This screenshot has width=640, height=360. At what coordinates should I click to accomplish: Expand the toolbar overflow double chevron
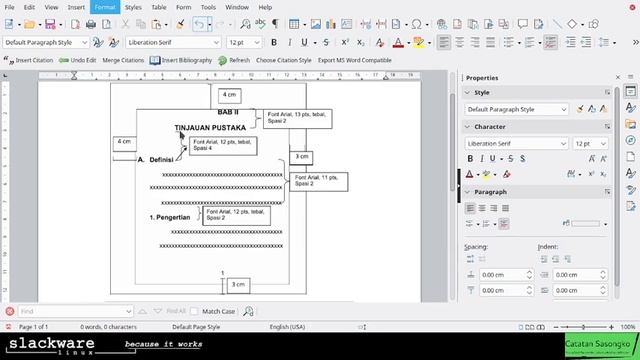[635, 42]
